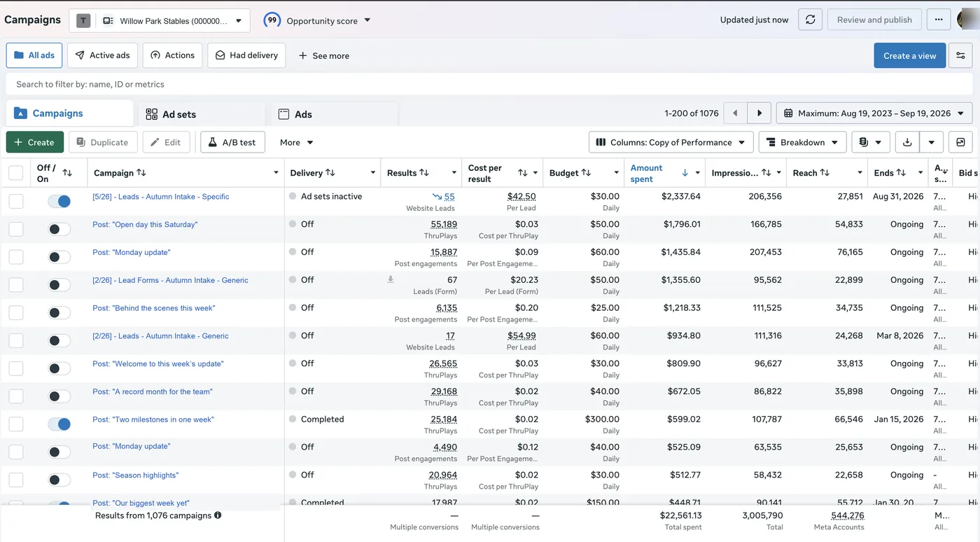This screenshot has height=542, width=980.
Task: Open the charts panel icon
Action: [960, 142]
